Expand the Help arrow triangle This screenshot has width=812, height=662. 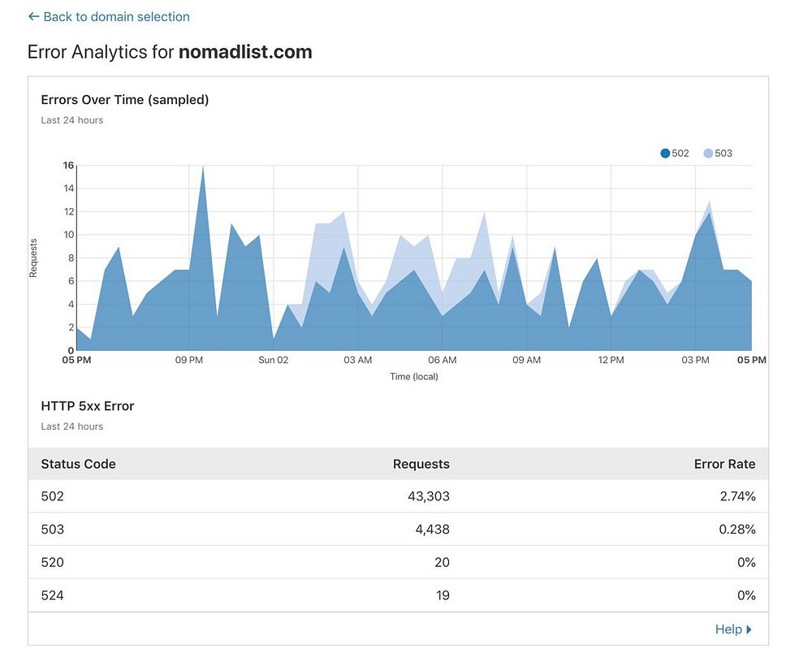749,630
